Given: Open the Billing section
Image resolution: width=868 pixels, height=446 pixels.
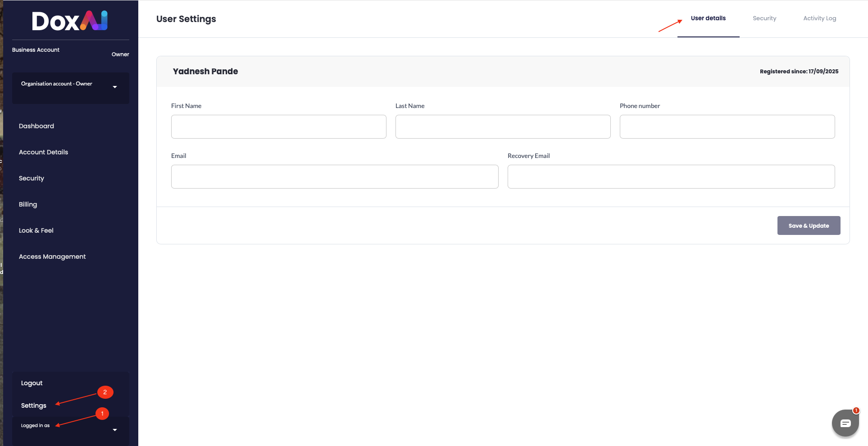Looking at the screenshot, I should click(x=28, y=204).
